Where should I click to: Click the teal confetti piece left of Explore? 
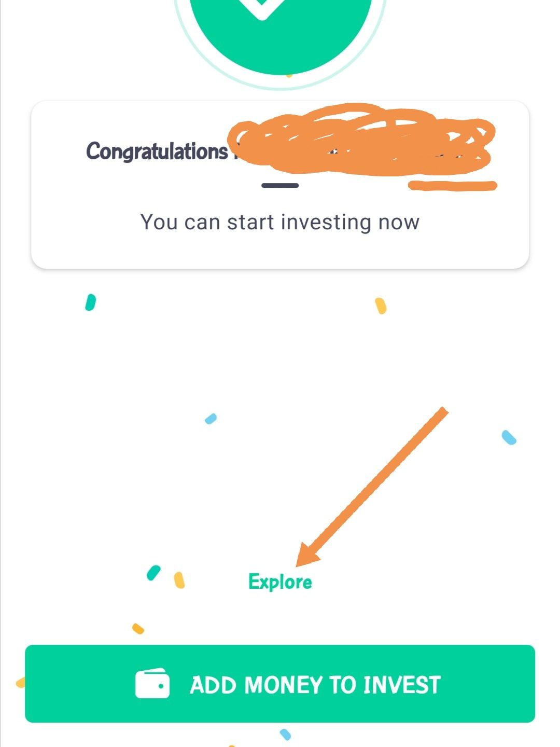(153, 573)
